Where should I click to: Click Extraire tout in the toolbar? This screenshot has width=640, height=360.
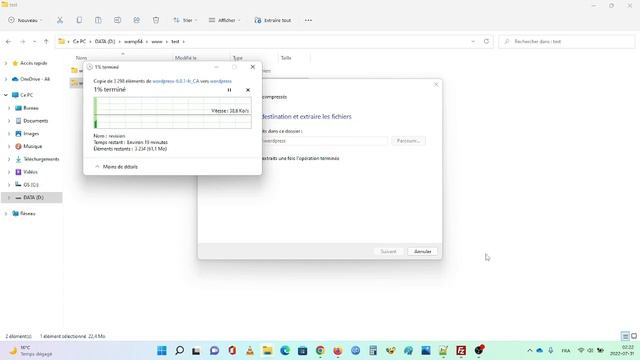tap(273, 20)
